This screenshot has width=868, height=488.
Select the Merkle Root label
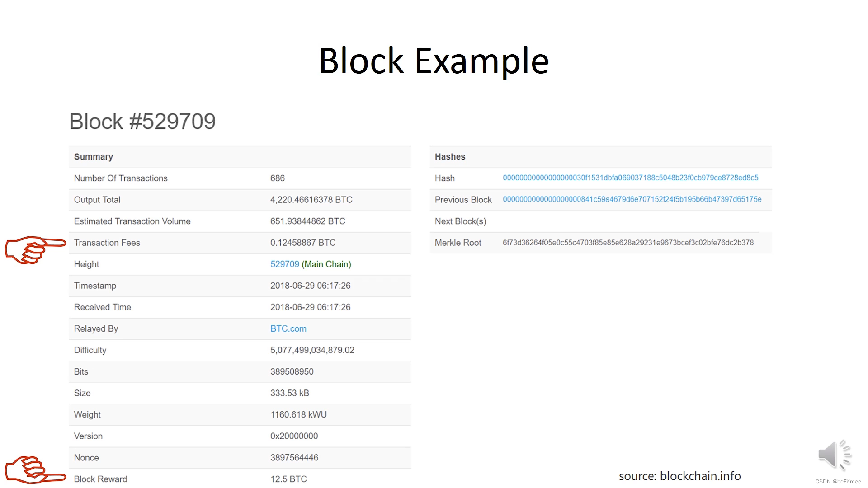coord(458,243)
